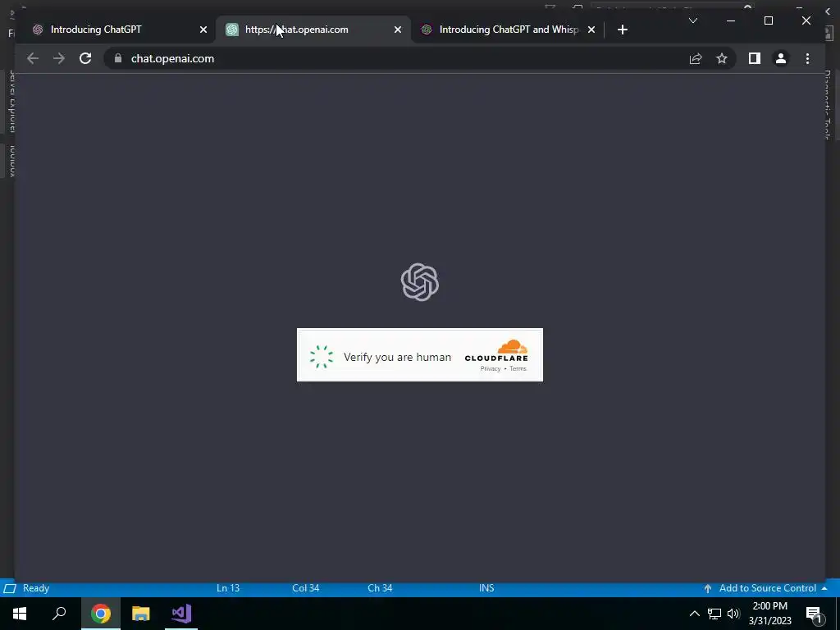Click the Ready status in Visual Studio
840x630 pixels.
(36, 588)
